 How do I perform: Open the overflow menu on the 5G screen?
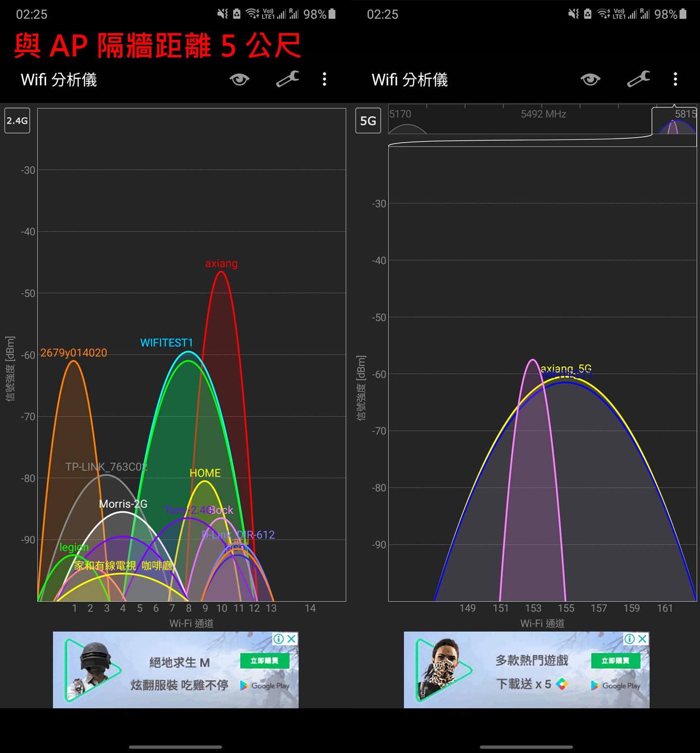point(675,79)
